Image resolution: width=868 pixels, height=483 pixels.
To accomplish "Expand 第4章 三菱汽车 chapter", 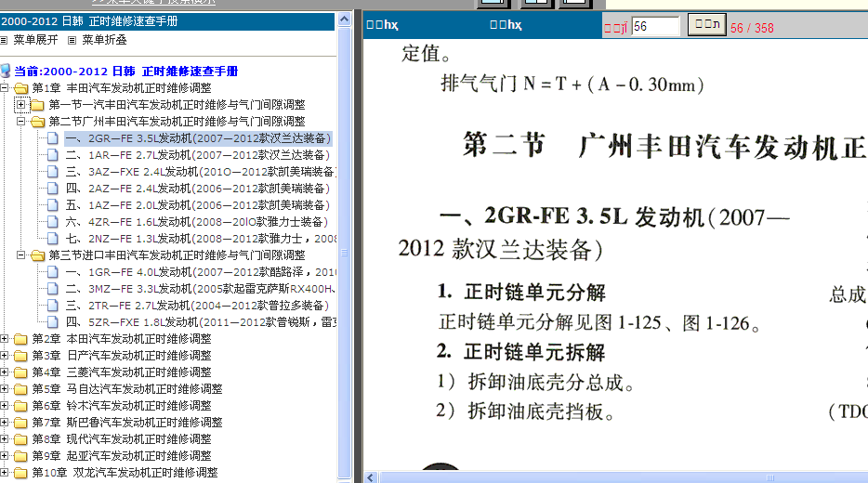I will click(x=5, y=372).
